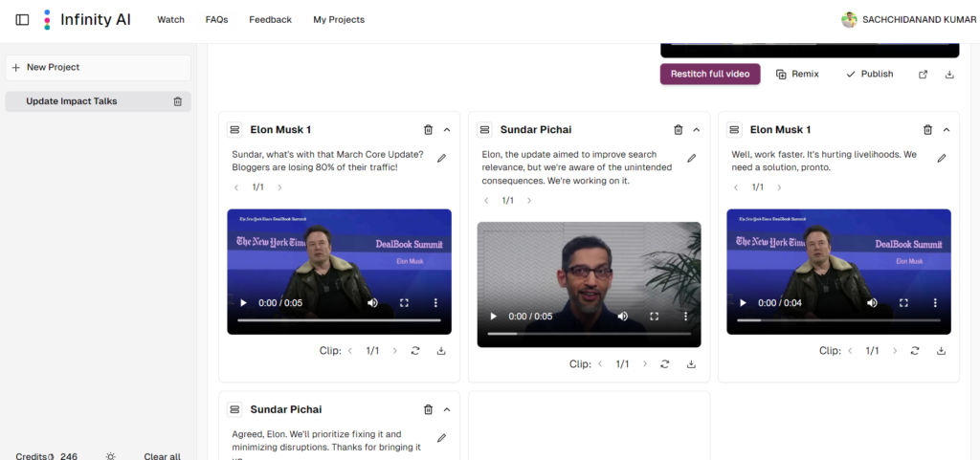Toggle the light/dark theme sun icon
This screenshot has height=460, width=980.
click(x=111, y=457)
